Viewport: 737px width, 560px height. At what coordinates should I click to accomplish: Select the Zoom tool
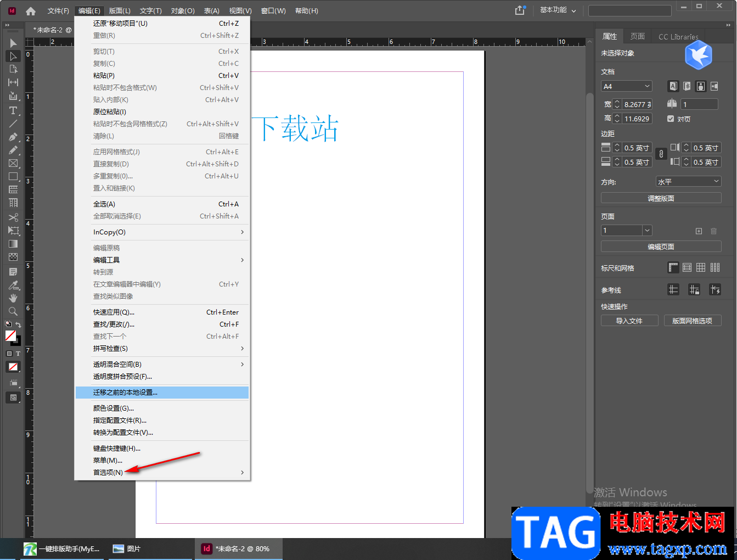click(13, 311)
